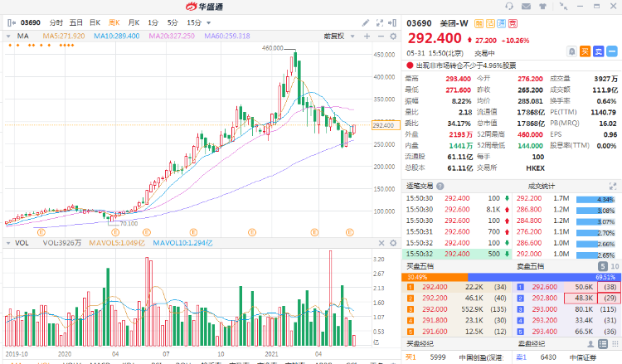The image size is (622, 364).
Task: Close the VOL indicator panel
Action: 381,243
